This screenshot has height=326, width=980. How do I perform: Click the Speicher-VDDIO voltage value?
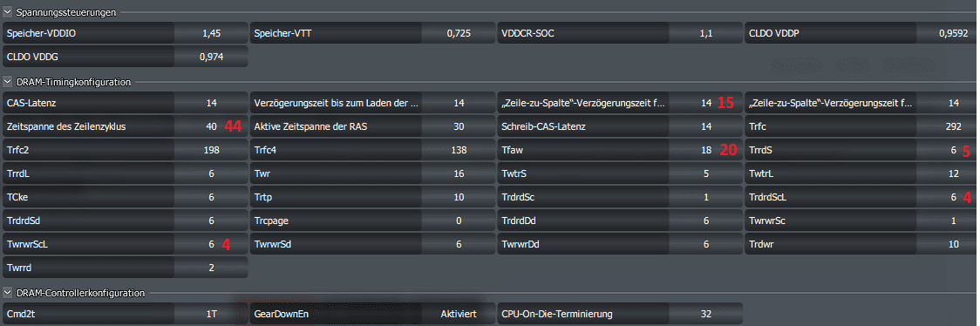point(211,33)
